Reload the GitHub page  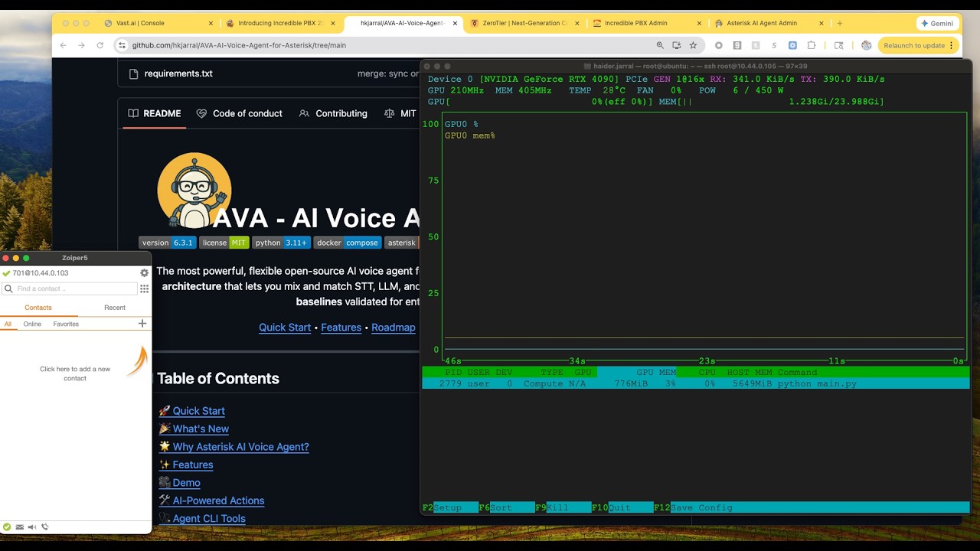[100, 45]
